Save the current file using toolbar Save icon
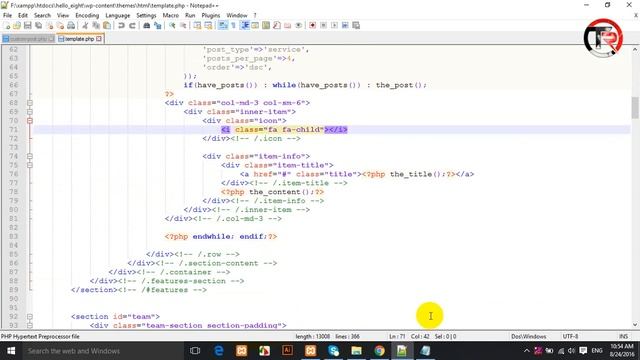Viewport: 640px width, 360px height. (28, 25)
